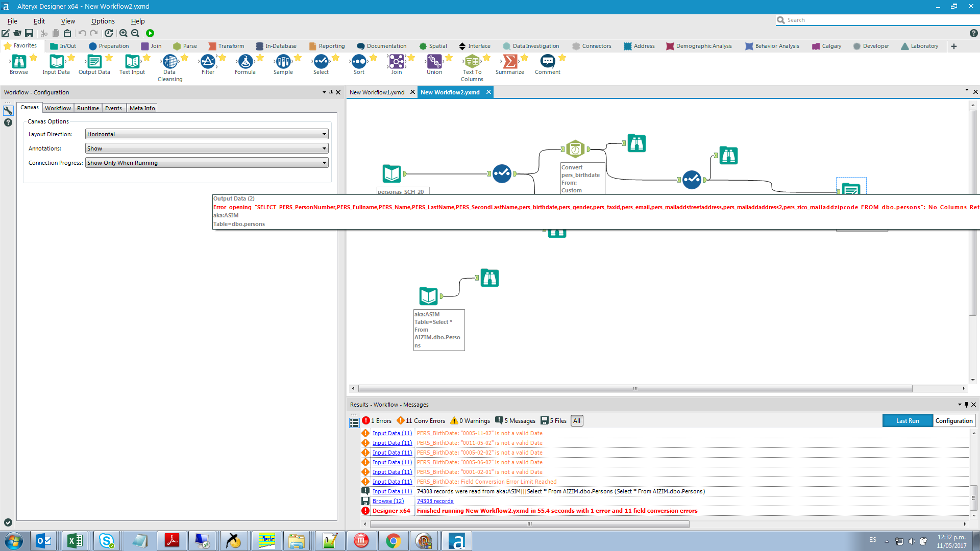
Task: Open the Connection Progress dropdown
Action: coord(206,163)
